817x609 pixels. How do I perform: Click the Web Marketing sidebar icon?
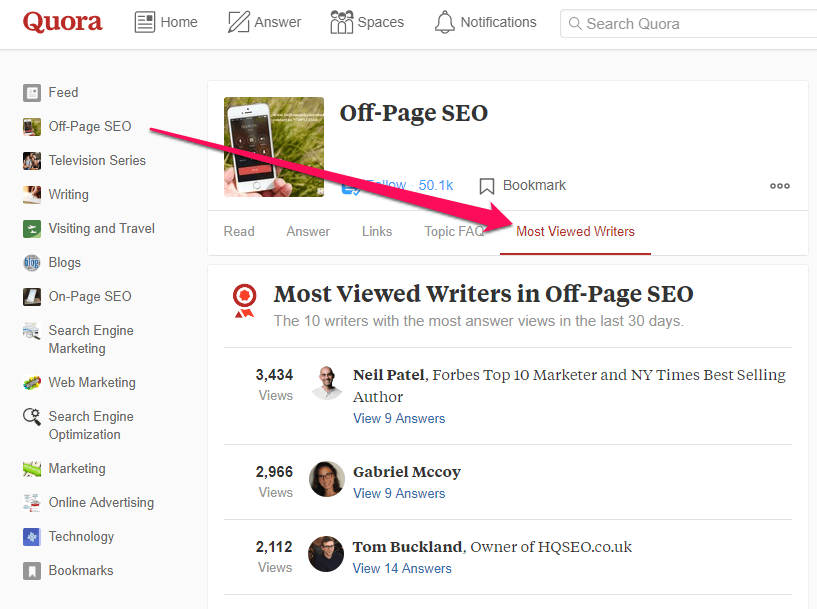point(32,383)
